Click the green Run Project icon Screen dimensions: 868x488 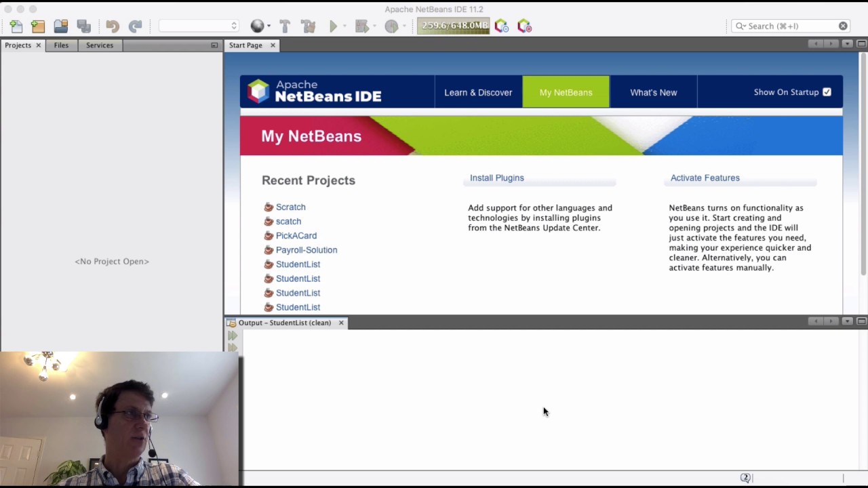pyautogui.click(x=333, y=26)
